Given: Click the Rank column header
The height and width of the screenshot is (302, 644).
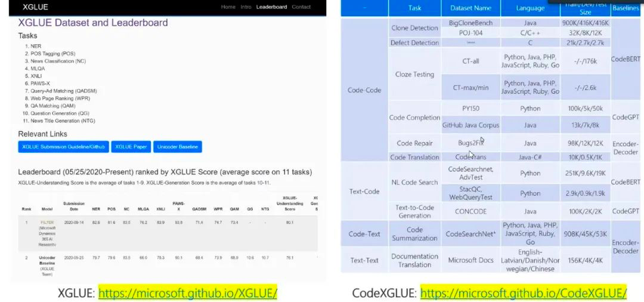Looking at the screenshot, I should (26, 209).
